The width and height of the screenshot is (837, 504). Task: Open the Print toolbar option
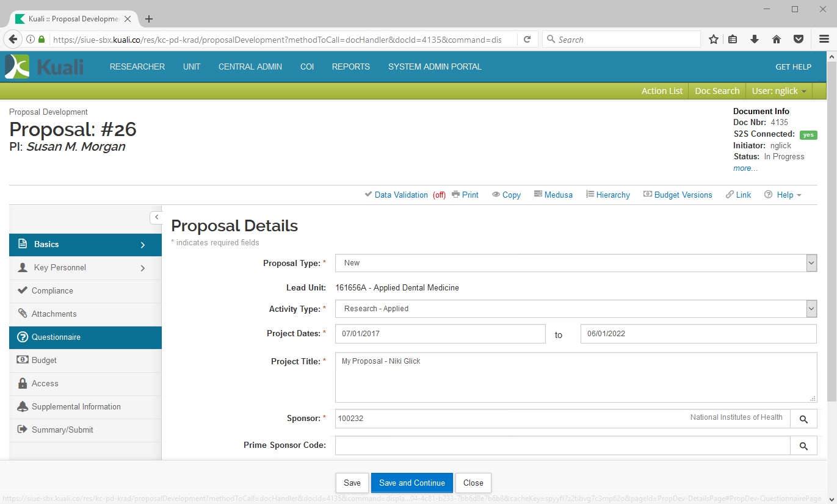pos(465,195)
